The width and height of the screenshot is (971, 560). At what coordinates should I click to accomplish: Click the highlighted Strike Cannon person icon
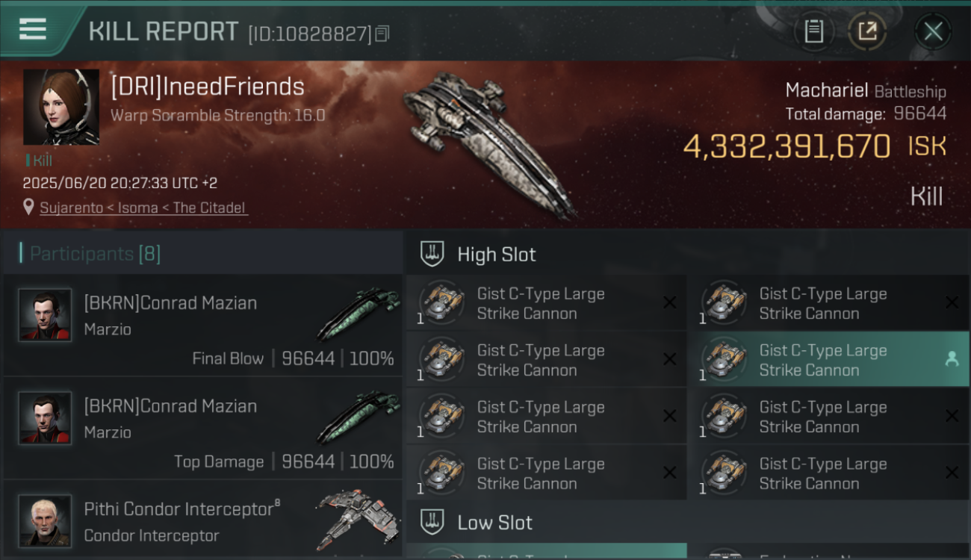(952, 359)
